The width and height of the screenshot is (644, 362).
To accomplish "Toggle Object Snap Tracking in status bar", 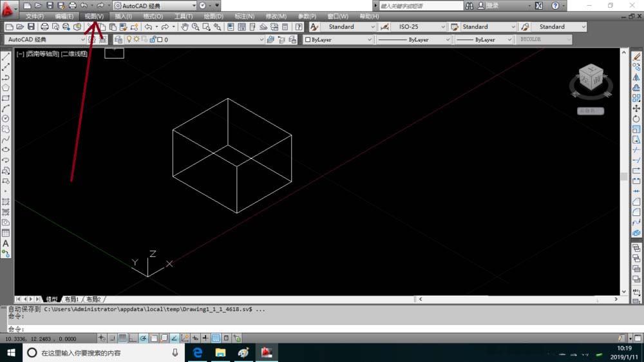I will [x=174, y=338].
